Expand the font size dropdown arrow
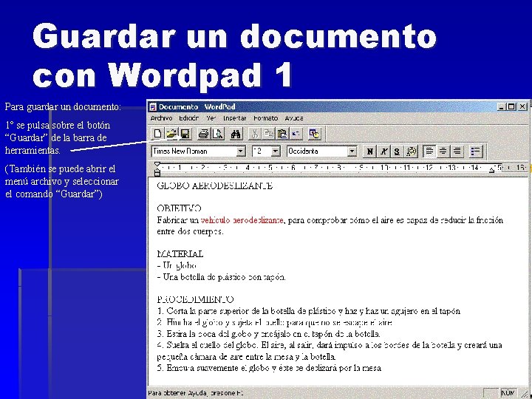The image size is (532, 399). [276, 151]
